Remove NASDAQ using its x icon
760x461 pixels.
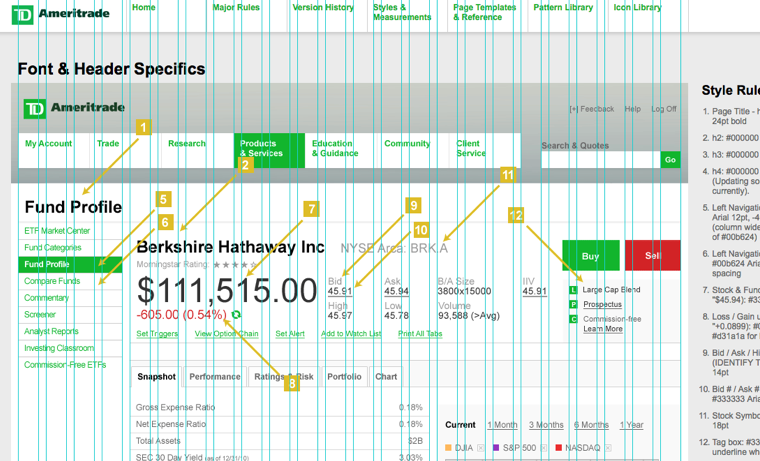[x=608, y=448]
